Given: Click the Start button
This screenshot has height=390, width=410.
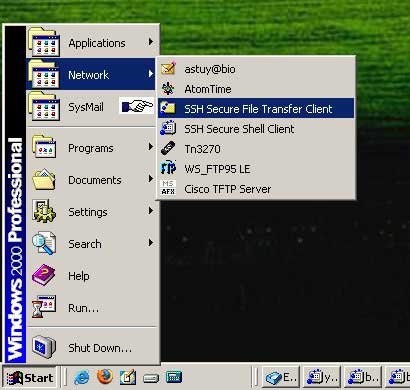Looking at the screenshot, I should (29, 378).
